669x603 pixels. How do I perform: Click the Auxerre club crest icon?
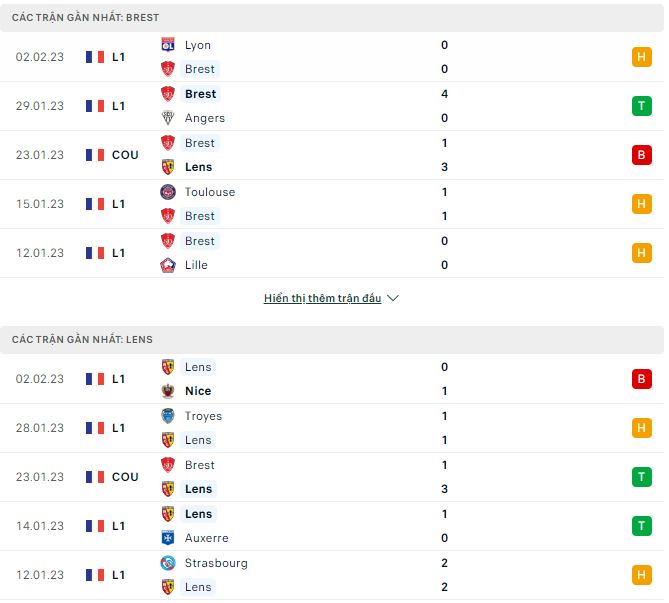pyautogui.click(x=168, y=538)
